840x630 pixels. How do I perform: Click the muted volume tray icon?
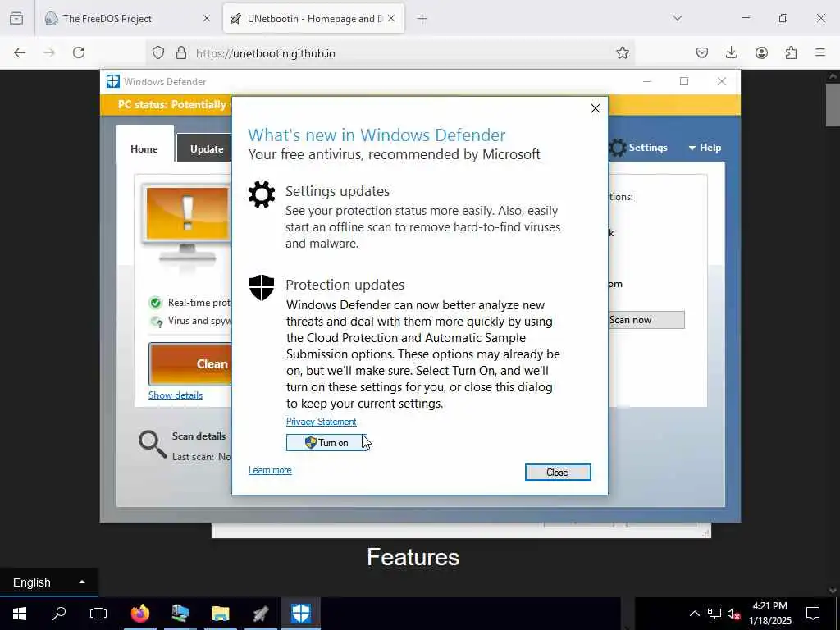pos(734,614)
